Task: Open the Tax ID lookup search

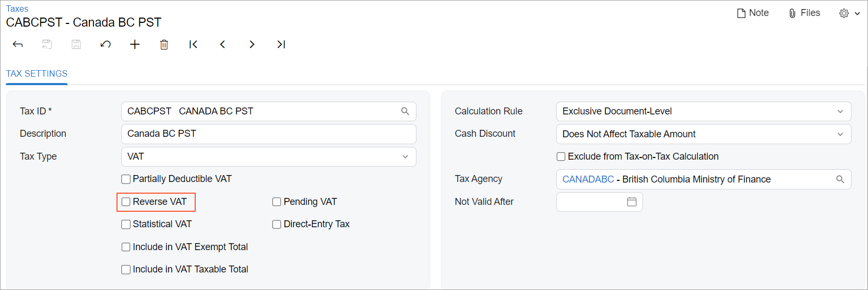Action: pyautogui.click(x=405, y=111)
